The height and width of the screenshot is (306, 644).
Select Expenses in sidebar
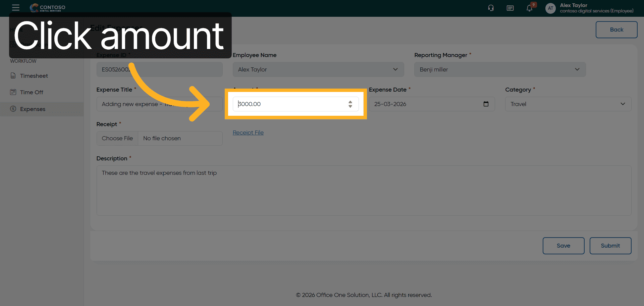coord(33,109)
